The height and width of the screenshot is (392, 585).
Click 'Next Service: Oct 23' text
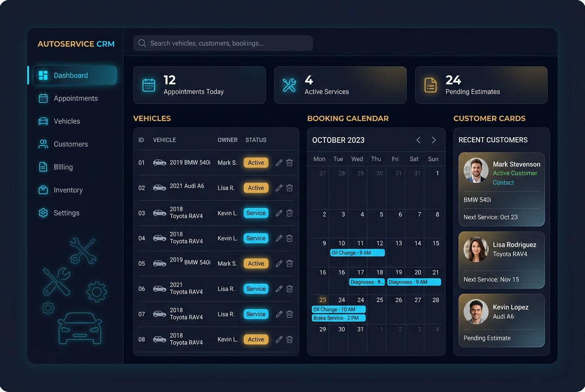tap(491, 217)
